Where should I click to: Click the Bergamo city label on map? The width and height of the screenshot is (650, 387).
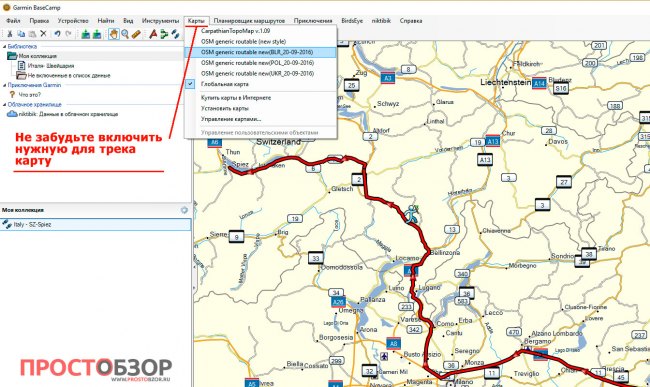coord(538,341)
